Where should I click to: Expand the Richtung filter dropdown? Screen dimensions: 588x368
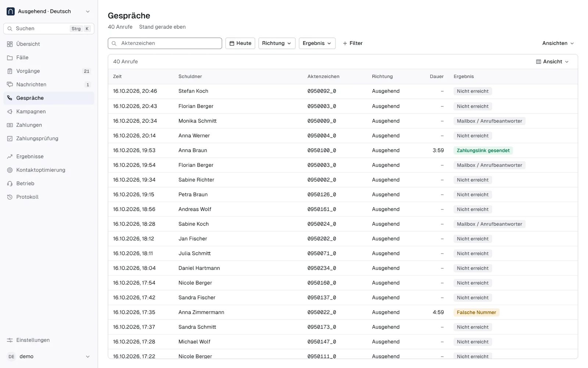(277, 43)
